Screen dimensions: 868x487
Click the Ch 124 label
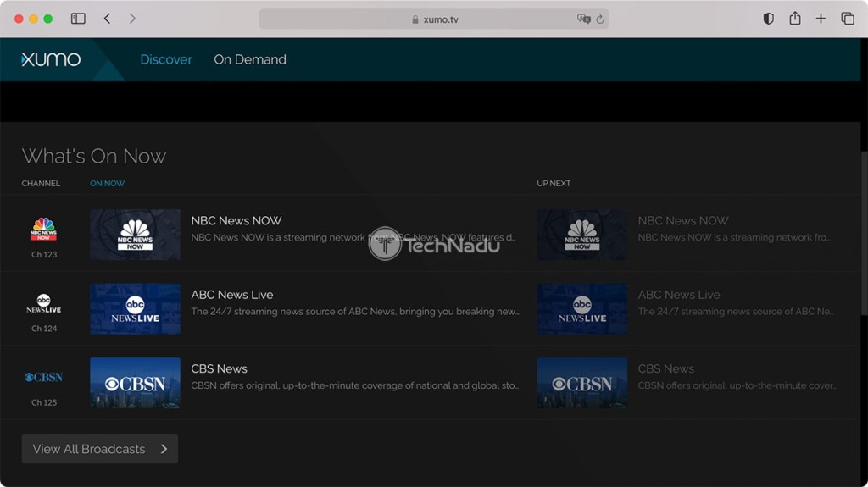[x=44, y=329]
